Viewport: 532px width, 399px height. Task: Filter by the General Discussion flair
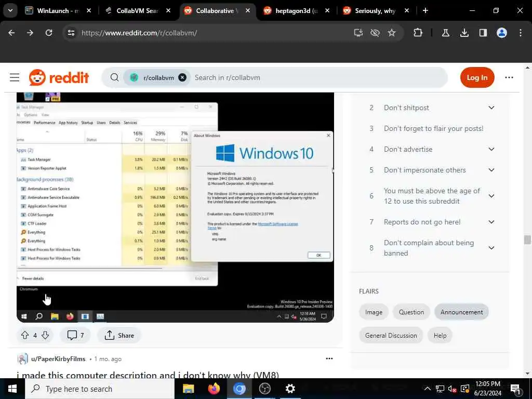[391, 335]
